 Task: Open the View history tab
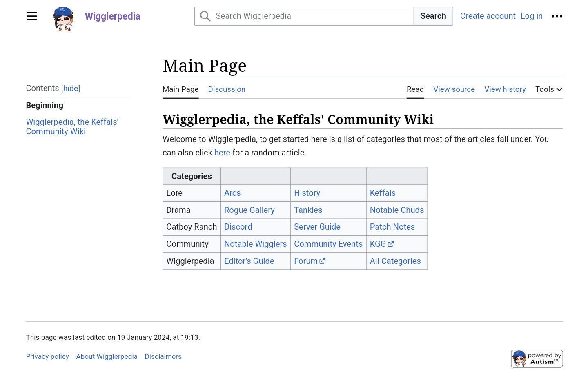coord(505,89)
